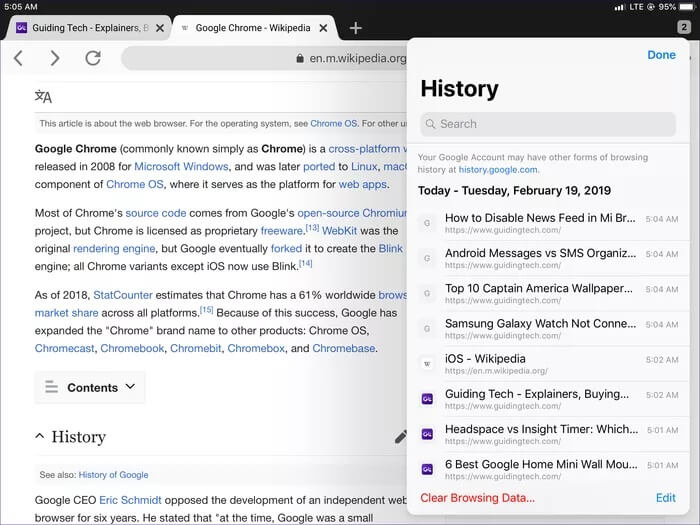The image size is (700, 525).
Task: Click the lock icon in the address bar
Action: click(300, 58)
